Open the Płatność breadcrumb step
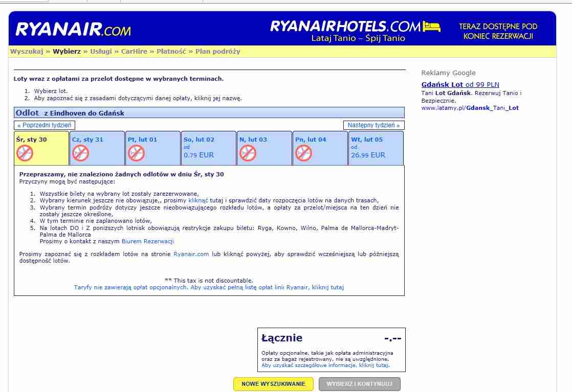The image size is (572, 392). pos(171,52)
